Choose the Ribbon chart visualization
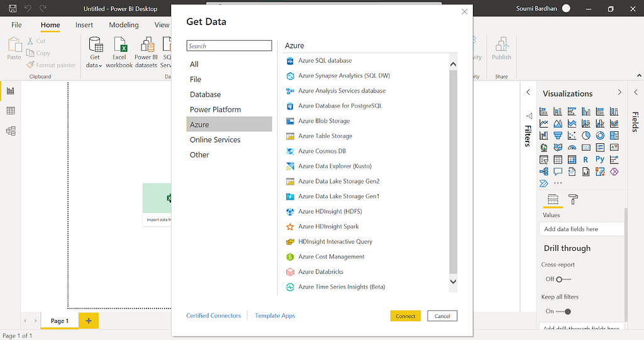This screenshot has width=644, height=340. tap(614, 123)
